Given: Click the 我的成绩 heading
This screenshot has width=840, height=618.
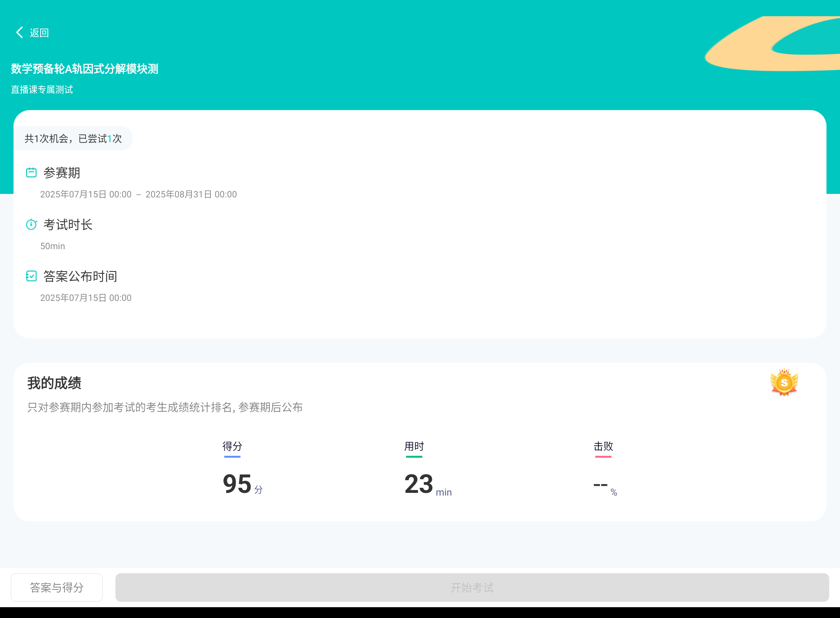Looking at the screenshot, I should coord(54,383).
